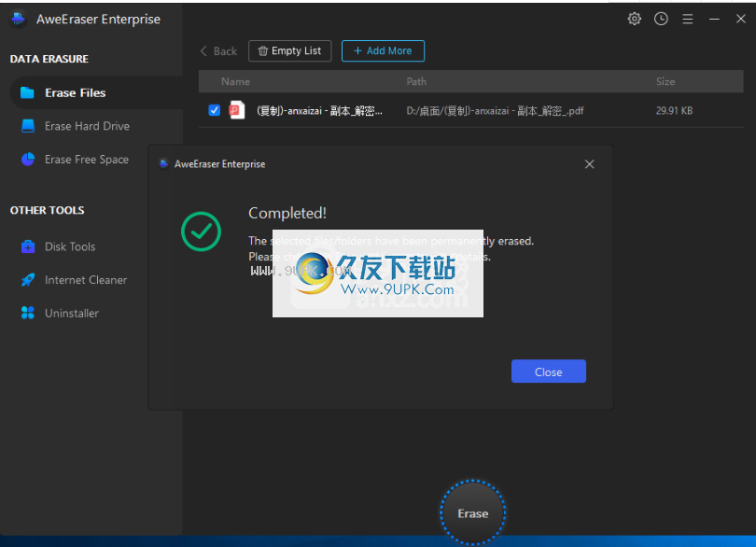Click the Uninstaller four-dot icon
The image size is (756, 547).
28,313
